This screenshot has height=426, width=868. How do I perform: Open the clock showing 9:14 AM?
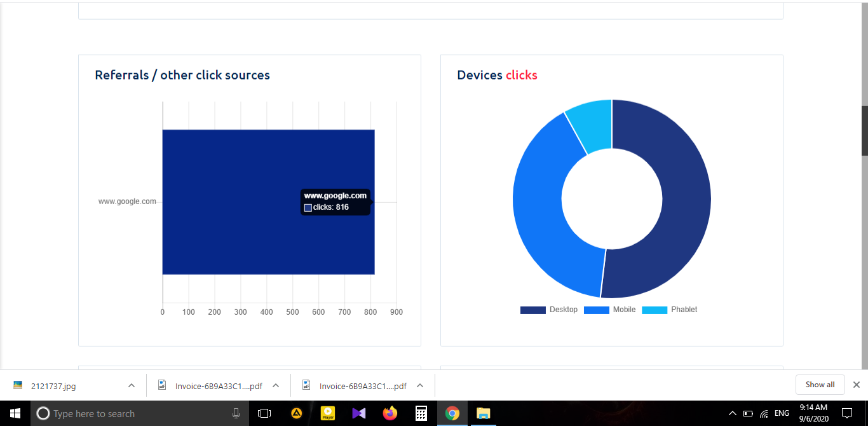pos(813,413)
